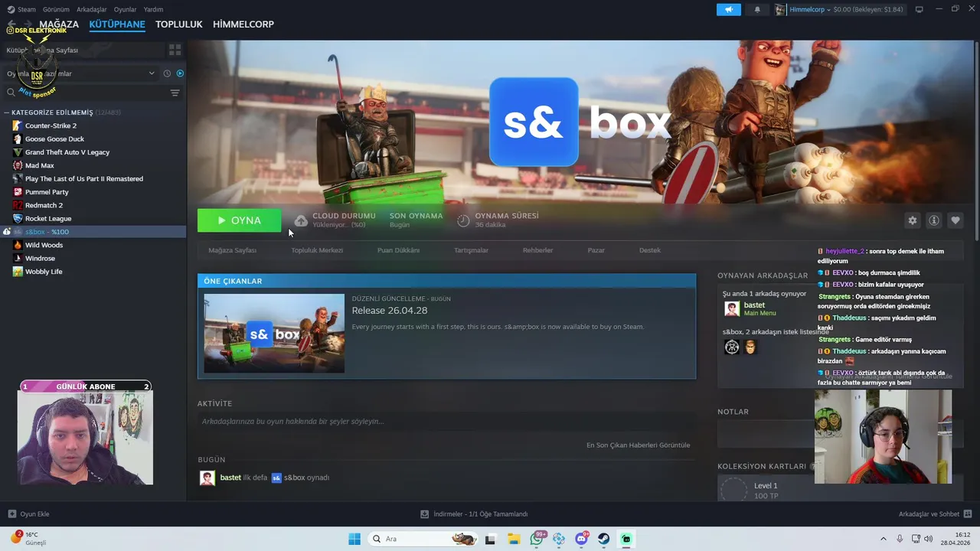The image size is (980, 551).
Task: Toggle the ready-to-play filter icon
Action: pos(180,73)
